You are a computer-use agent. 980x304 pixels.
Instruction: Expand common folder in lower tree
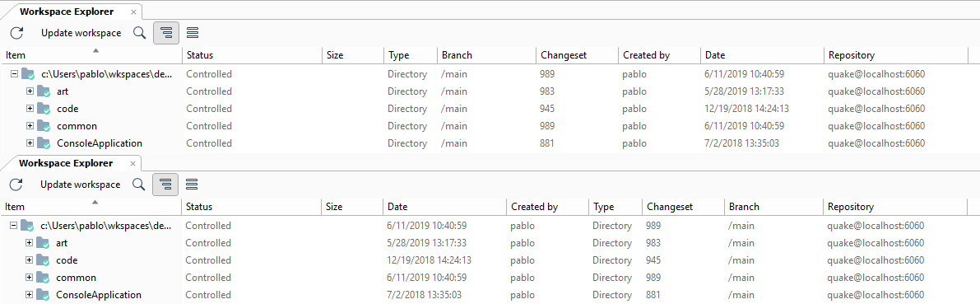pyautogui.click(x=29, y=277)
